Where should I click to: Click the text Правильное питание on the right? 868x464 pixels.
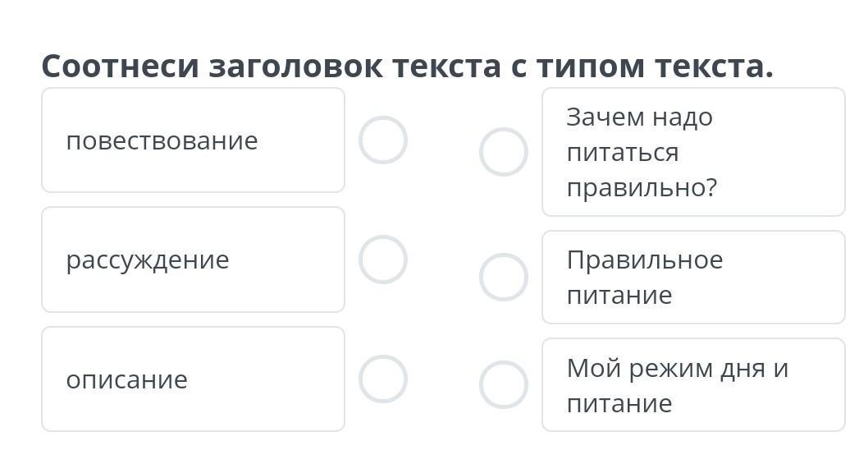click(x=644, y=278)
